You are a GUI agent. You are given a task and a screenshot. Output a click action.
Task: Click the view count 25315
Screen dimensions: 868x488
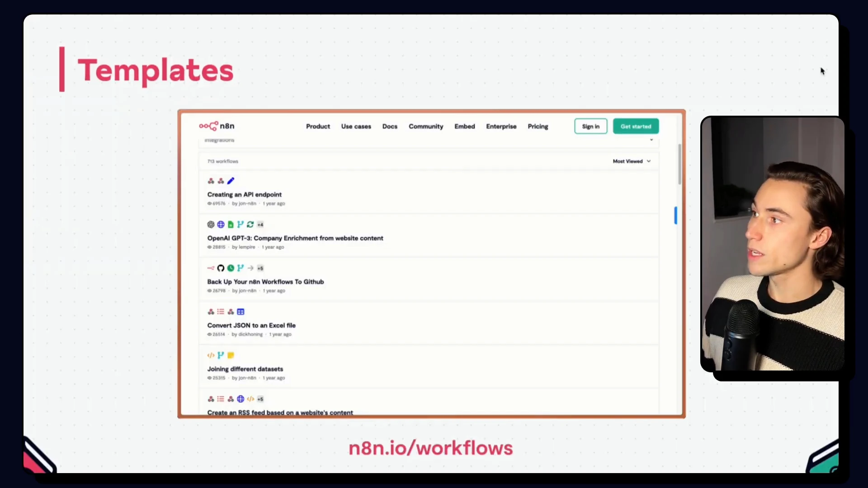click(x=219, y=378)
